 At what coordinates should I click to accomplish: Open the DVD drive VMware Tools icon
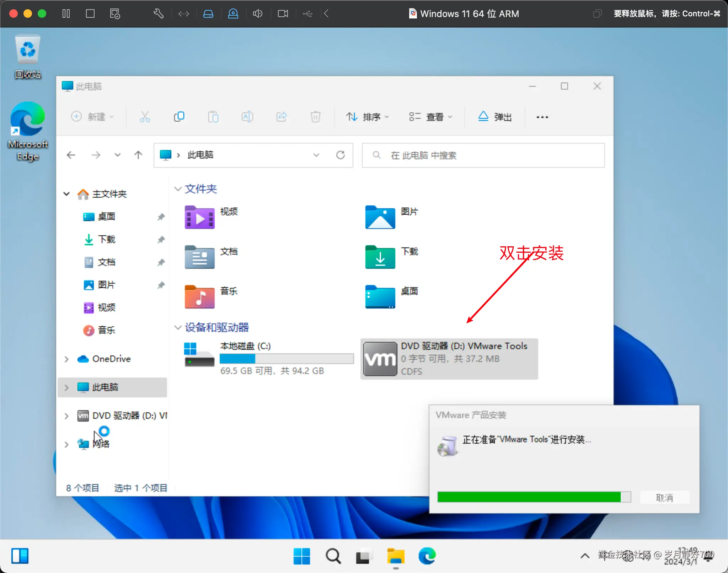pos(380,359)
